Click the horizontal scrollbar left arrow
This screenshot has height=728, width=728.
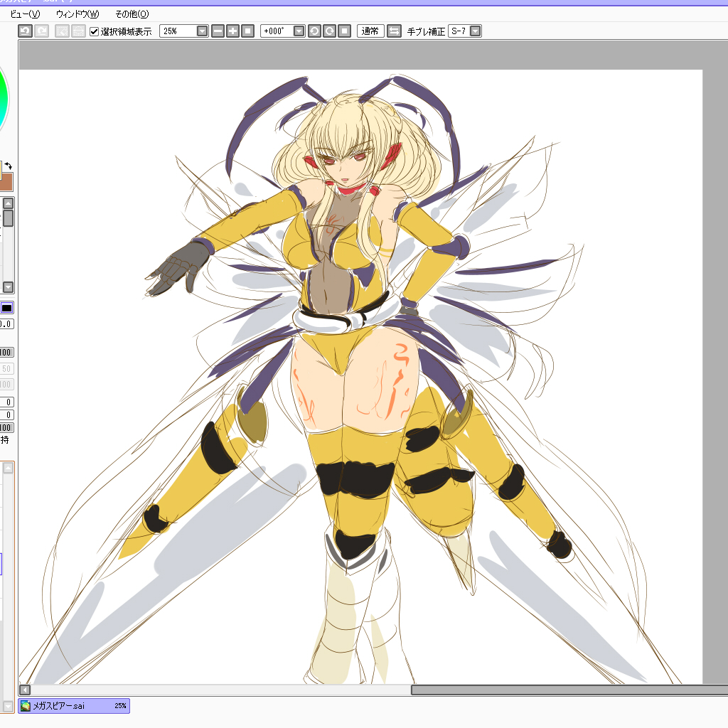pyautogui.click(x=25, y=690)
